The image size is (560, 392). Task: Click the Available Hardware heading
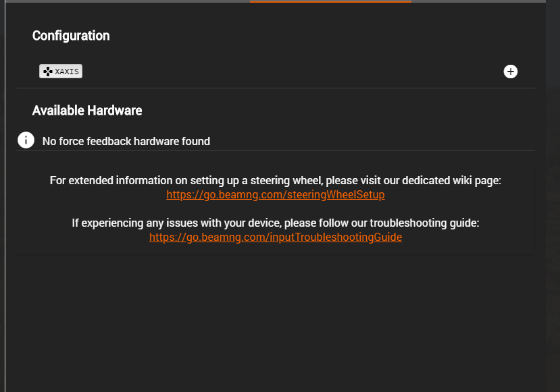coord(87,111)
